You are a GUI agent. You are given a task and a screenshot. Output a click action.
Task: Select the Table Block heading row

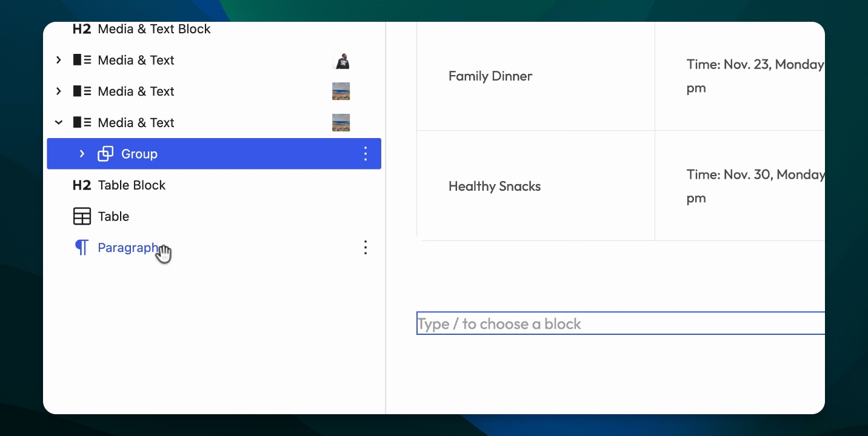(214, 185)
